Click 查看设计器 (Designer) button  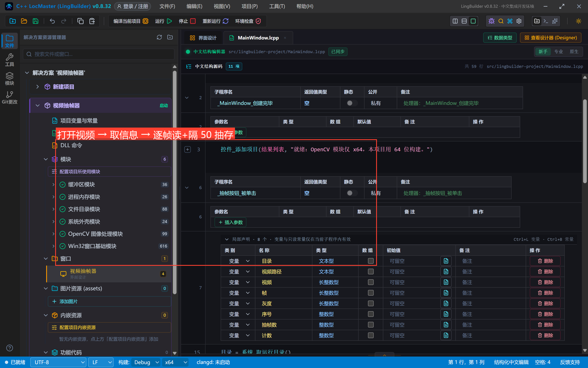[x=551, y=38]
